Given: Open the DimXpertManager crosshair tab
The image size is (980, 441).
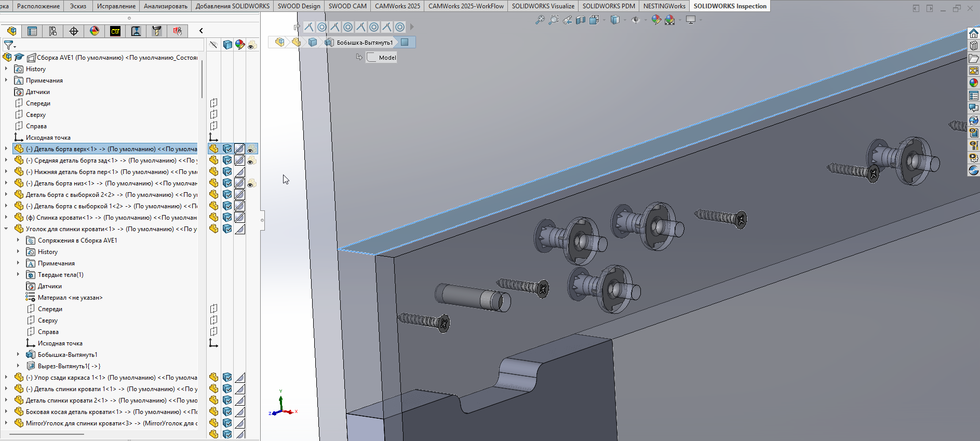Looking at the screenshot, I should click(x=74, y=31).
